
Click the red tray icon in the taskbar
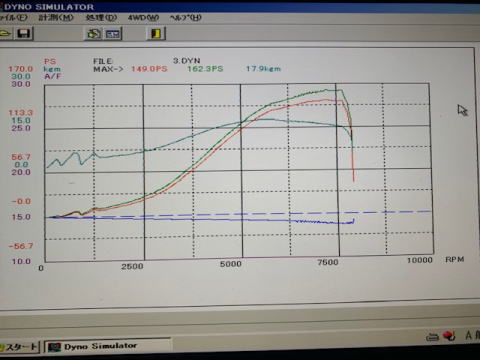449,336
